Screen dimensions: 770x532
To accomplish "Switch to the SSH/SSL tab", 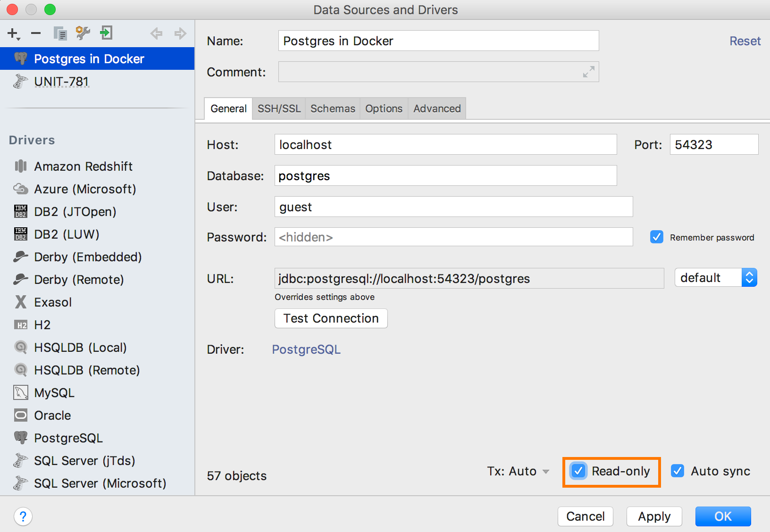I will (279, 108).
